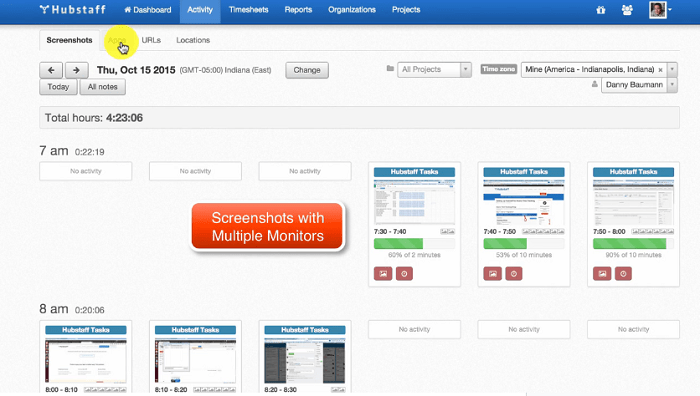Expand the time zone dropdown arrow
The height and width of the screenshot is (396, 700).
672,70
